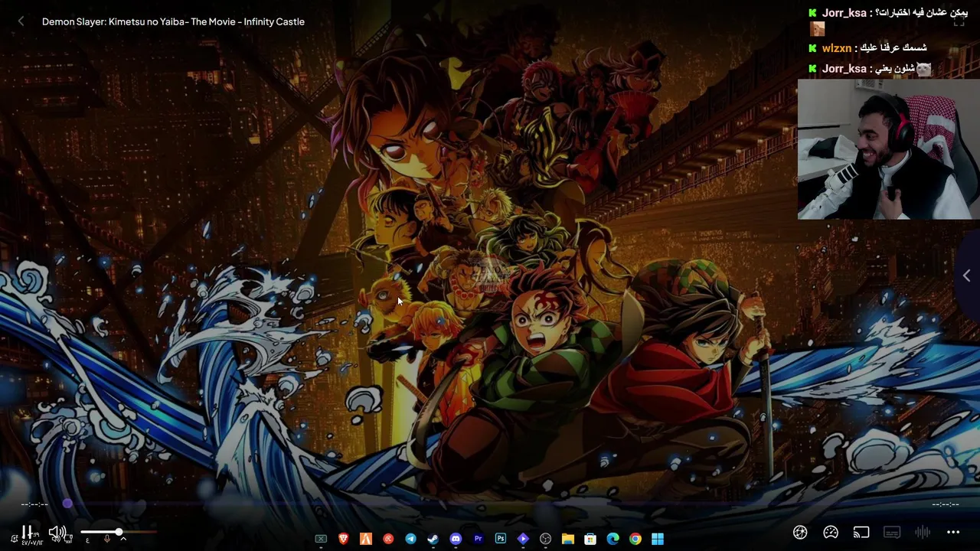Open Photoshop from taskbar
980x551 pixels.
click(x=500, y=539)
